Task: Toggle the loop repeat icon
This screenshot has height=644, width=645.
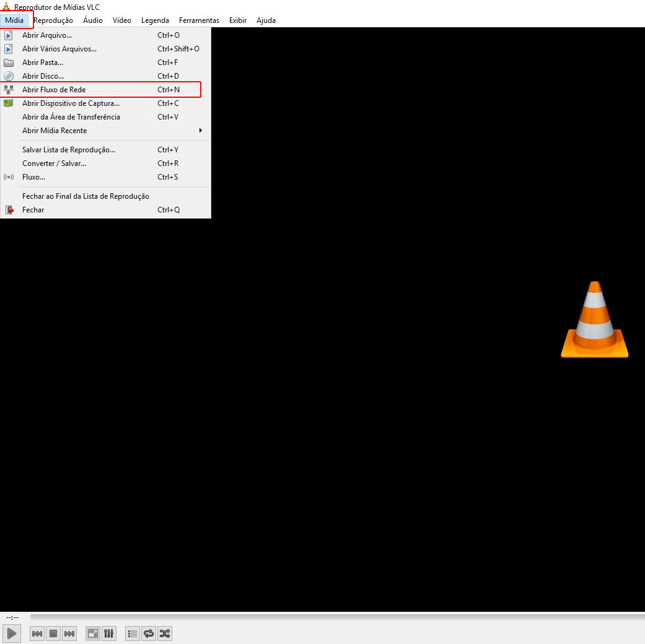Action: 149,633
